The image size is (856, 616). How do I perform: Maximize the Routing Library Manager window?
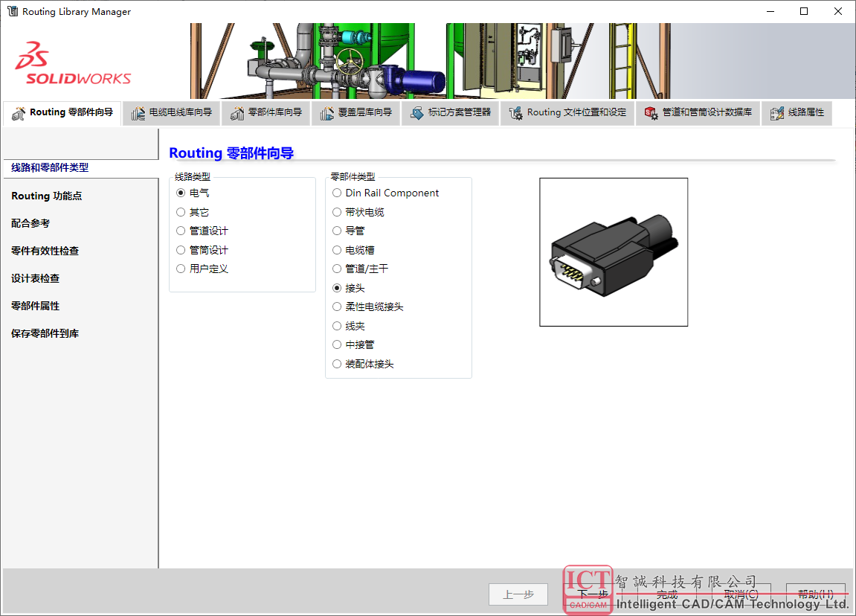(x=804, y=11)
